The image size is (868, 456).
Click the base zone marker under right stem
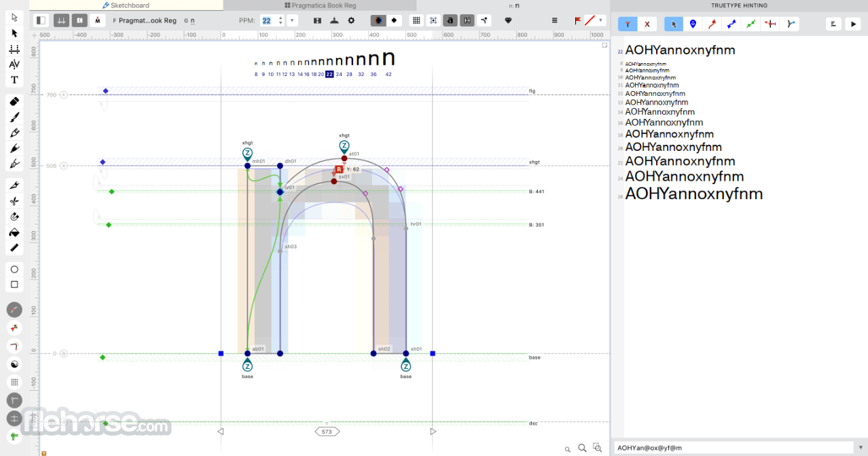(x=405, y=366)
